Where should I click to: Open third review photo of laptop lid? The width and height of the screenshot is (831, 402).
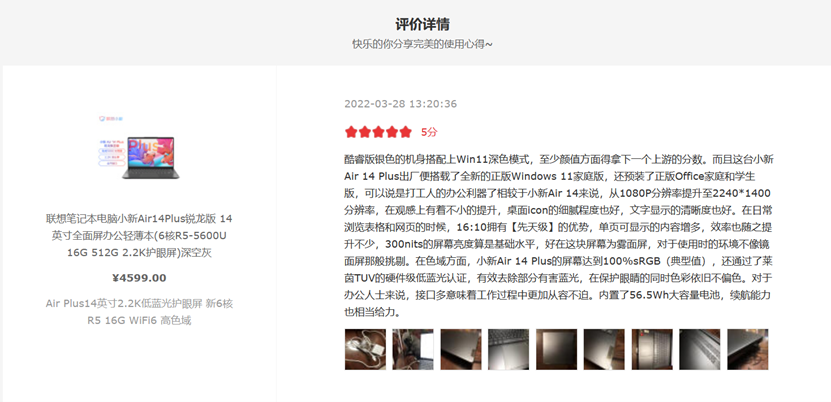coord(461,350)
